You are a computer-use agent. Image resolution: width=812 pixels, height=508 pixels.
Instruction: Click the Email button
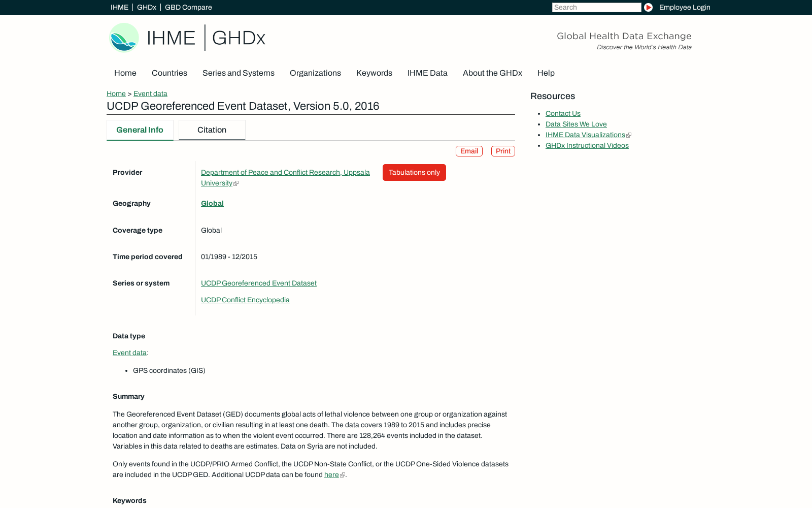coord(469,151)
